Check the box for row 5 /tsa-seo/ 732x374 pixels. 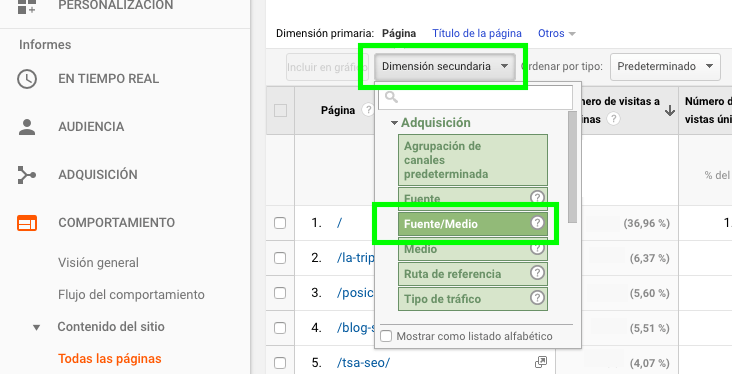[x=280, y=363]
